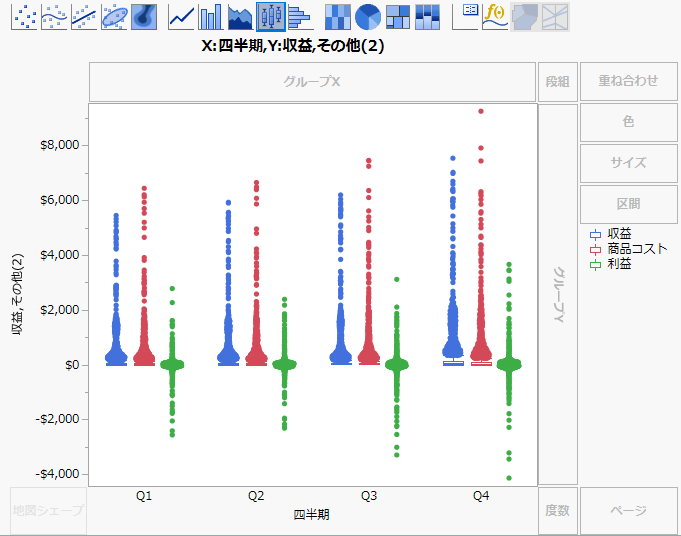Viewport: 681px width, 536px height.
Task: Click the Q1 axis label
Action: [x=144, y=496]
